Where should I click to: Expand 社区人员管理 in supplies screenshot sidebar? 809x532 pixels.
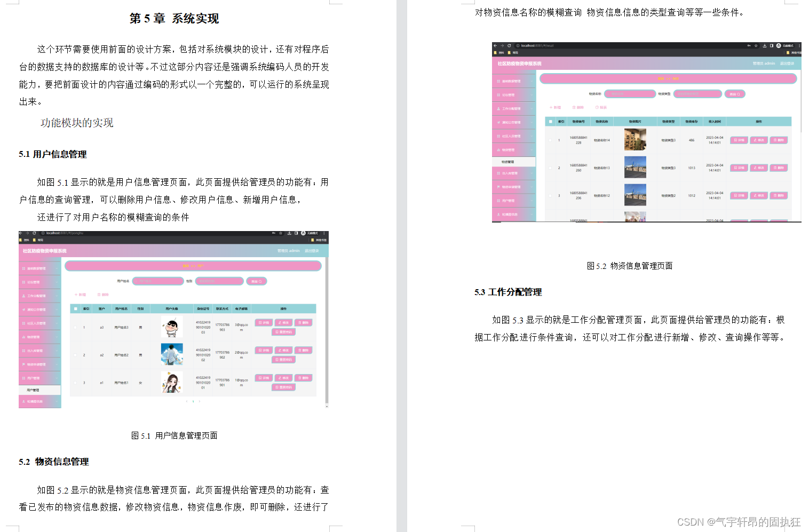tap(514, 136)
